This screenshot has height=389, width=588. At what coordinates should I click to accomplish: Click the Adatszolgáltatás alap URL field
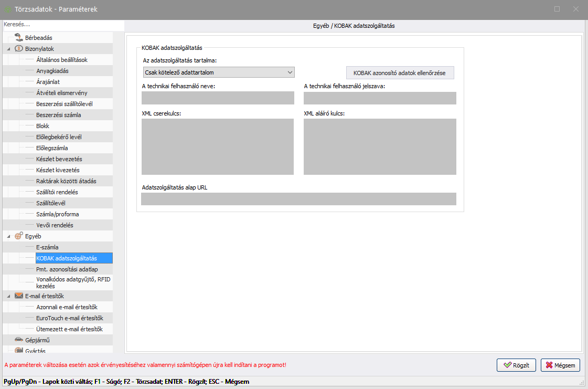298,199
